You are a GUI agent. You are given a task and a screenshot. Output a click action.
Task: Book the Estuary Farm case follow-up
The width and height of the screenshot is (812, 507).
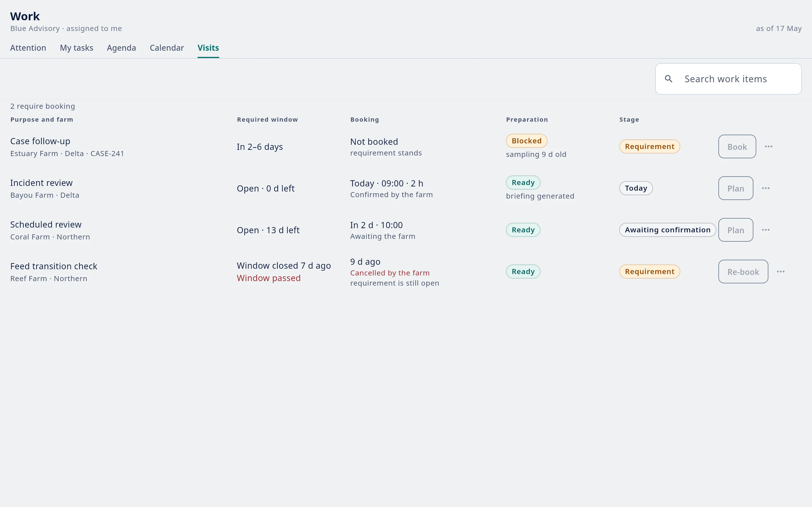coord(737,146)
